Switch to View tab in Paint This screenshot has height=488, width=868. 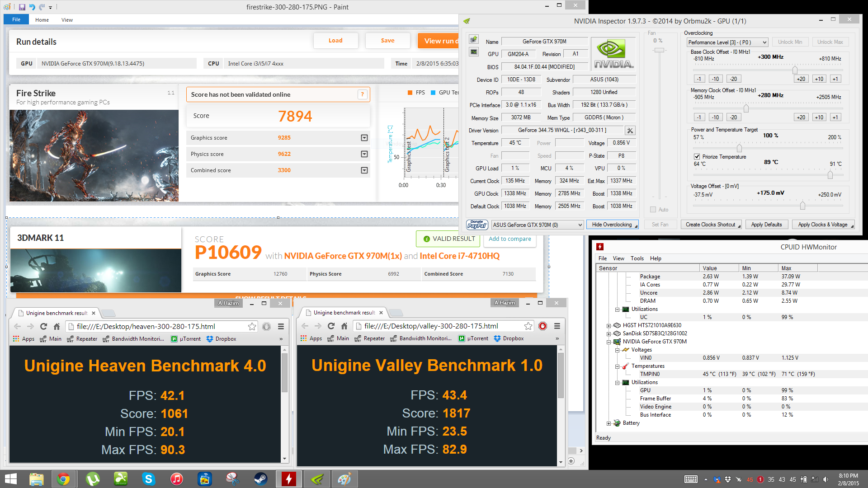pyautogui.click(x=67, y=20)
